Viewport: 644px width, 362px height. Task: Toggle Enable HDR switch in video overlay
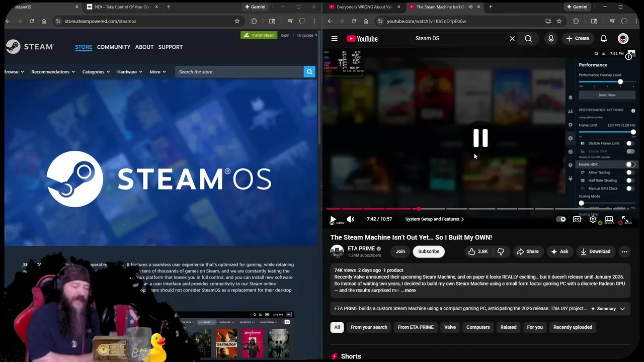tap(630, 164)
